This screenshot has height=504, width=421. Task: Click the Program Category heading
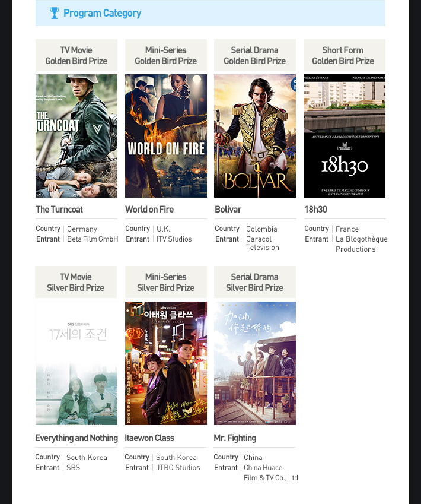[x=102, y=13]
